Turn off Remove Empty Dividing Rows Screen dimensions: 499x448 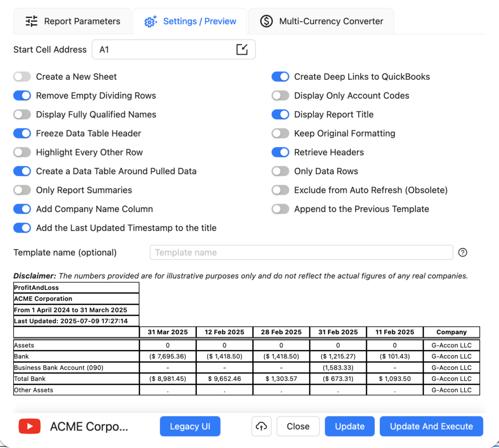point(22,95)
